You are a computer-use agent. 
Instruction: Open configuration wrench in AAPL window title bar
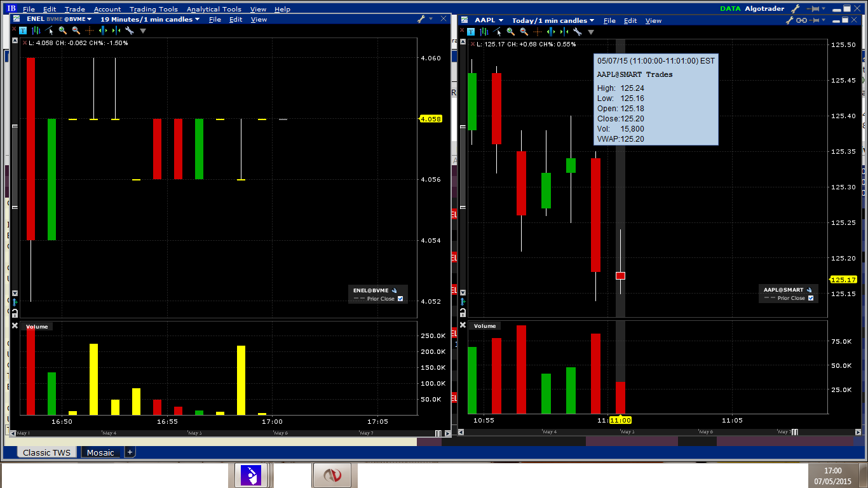coord(790,20)
